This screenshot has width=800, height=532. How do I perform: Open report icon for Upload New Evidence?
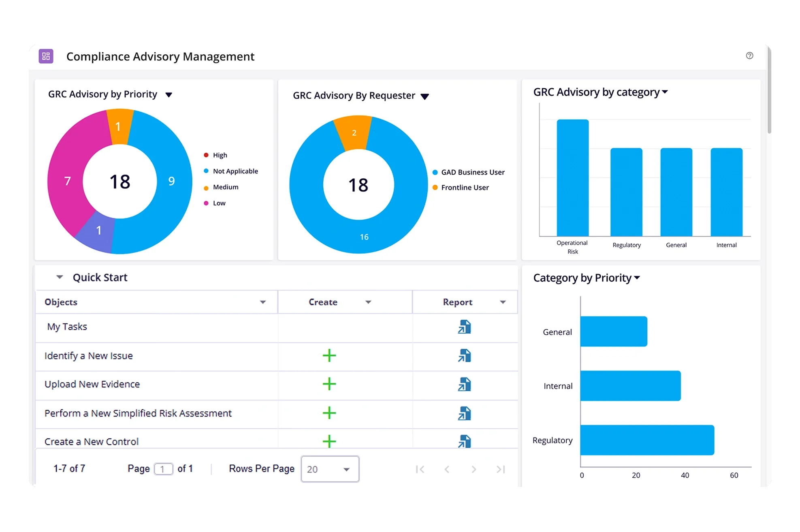[x=465, y=384]
